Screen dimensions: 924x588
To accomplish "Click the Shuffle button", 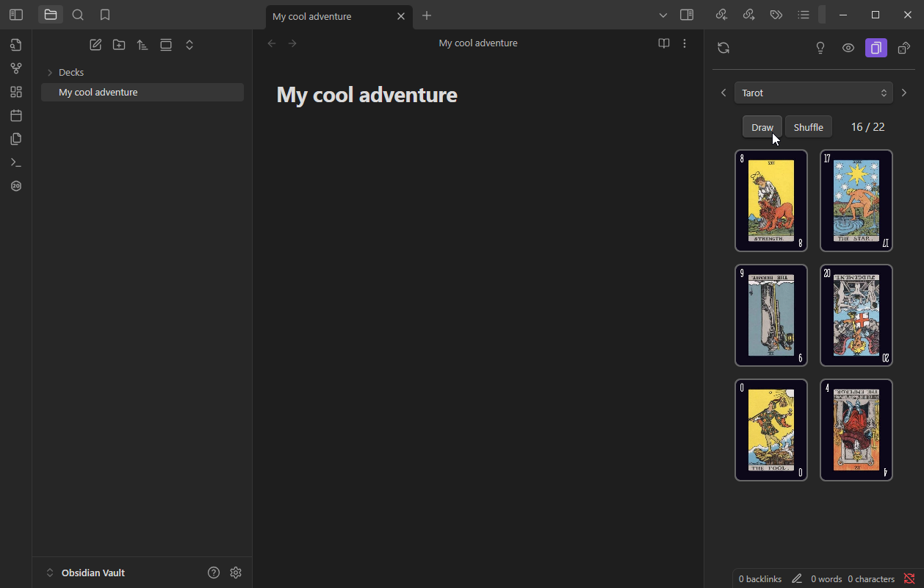I will click(809, 127).
